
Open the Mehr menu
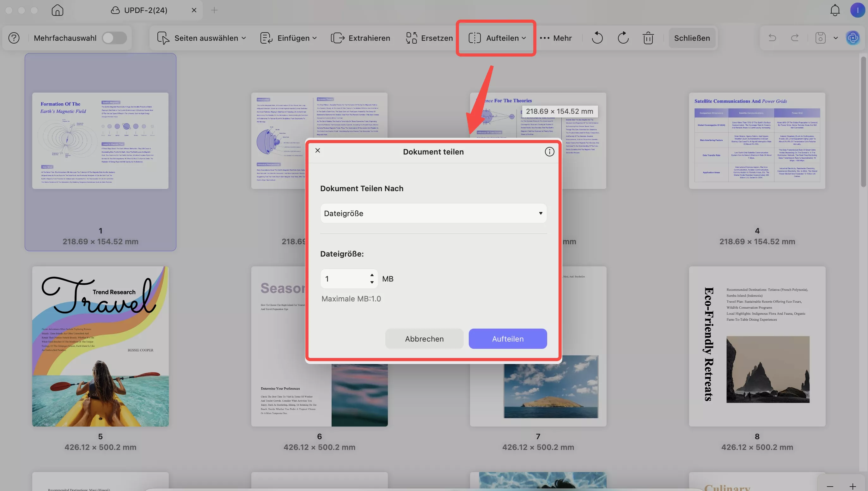(556, 38)
